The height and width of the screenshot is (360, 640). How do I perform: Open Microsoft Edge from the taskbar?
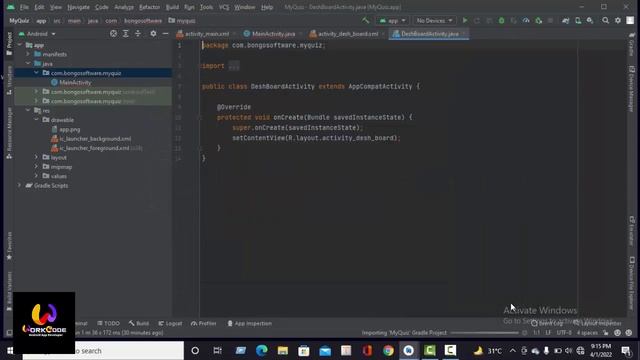click(262, 351)
